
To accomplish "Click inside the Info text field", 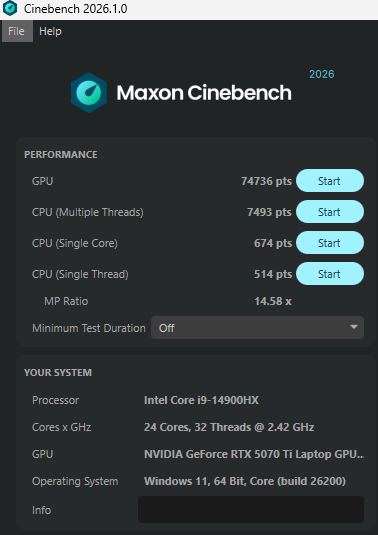I will coord(251,509).
